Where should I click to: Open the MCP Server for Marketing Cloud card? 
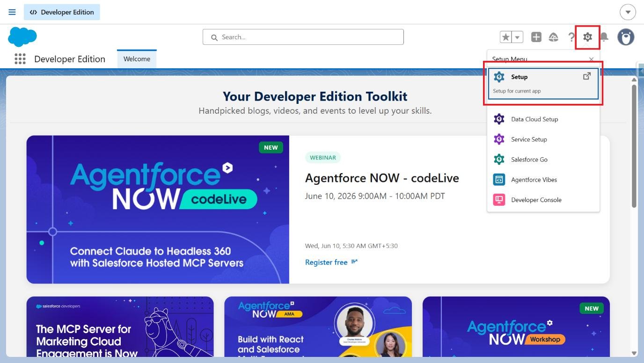[120, 327]
